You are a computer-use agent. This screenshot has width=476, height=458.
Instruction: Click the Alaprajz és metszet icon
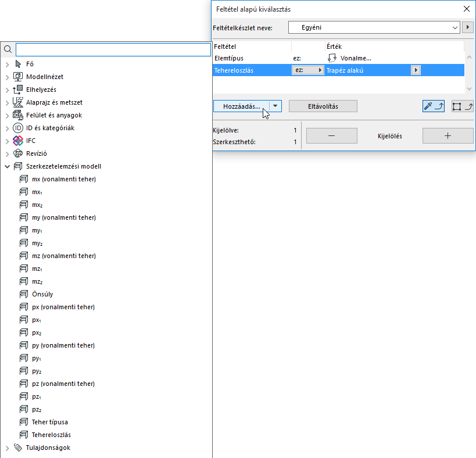pos(18,102)
